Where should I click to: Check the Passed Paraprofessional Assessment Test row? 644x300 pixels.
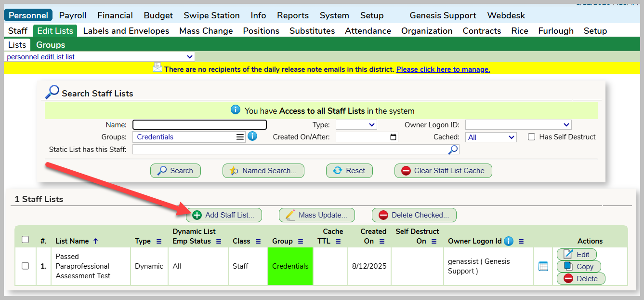(x=26, y=266)
